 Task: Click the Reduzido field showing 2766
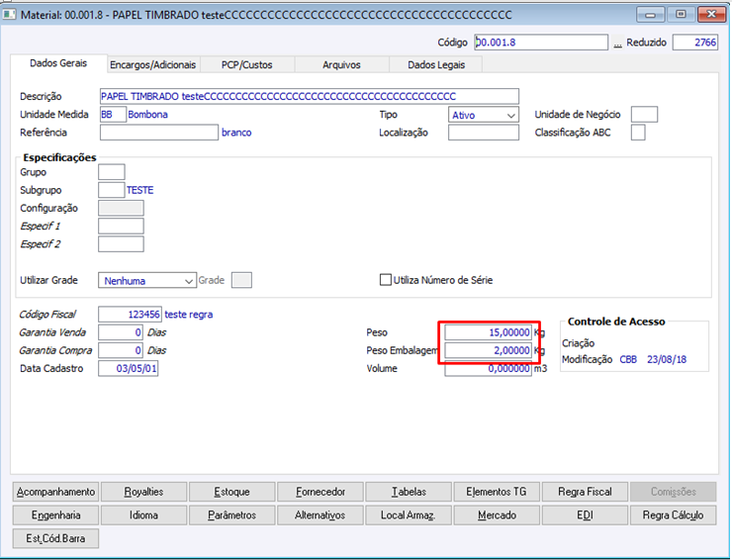pyautogui.click(x=695, y=43)
